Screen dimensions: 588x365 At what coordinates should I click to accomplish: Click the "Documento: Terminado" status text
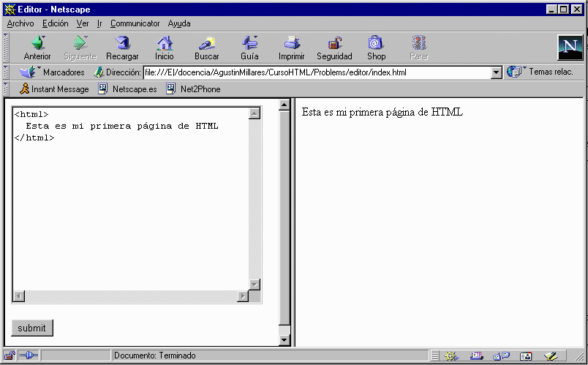tap(154, 355)
